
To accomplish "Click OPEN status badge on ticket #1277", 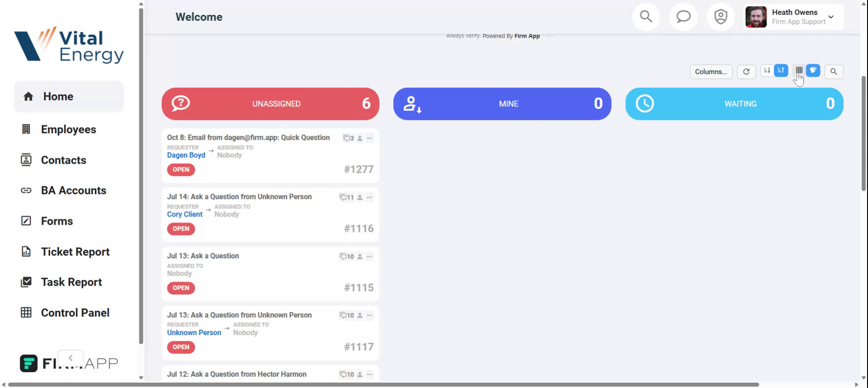I will click(181, 170).
